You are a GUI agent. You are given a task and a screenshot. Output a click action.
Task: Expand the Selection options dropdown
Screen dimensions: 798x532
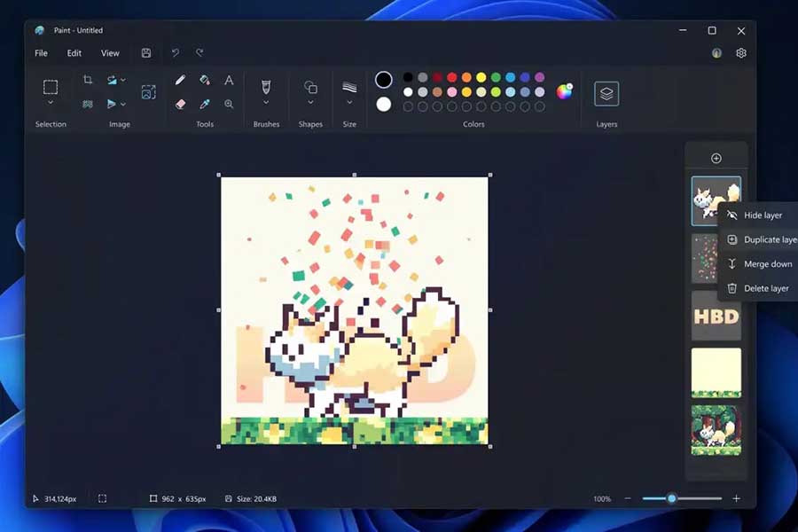point(51,103)
